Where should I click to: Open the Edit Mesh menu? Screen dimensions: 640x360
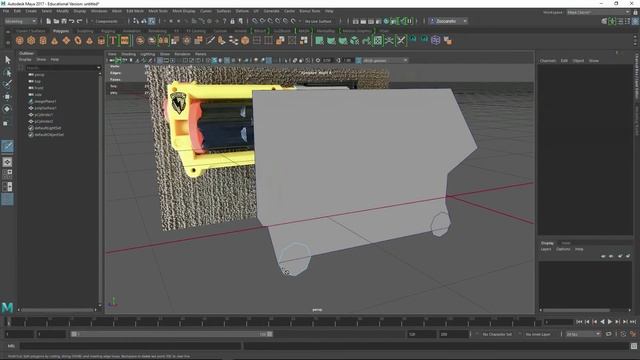pos(135,11)
